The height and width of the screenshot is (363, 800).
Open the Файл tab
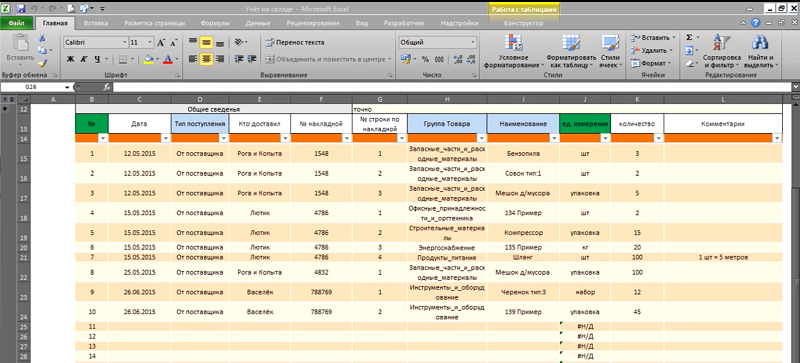point(16,23)
